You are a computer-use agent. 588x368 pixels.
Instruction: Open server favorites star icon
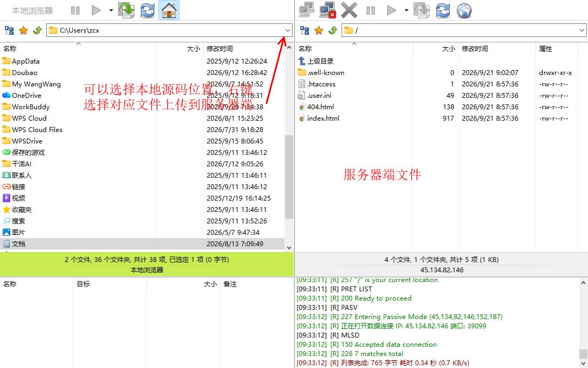coord(319,30)
